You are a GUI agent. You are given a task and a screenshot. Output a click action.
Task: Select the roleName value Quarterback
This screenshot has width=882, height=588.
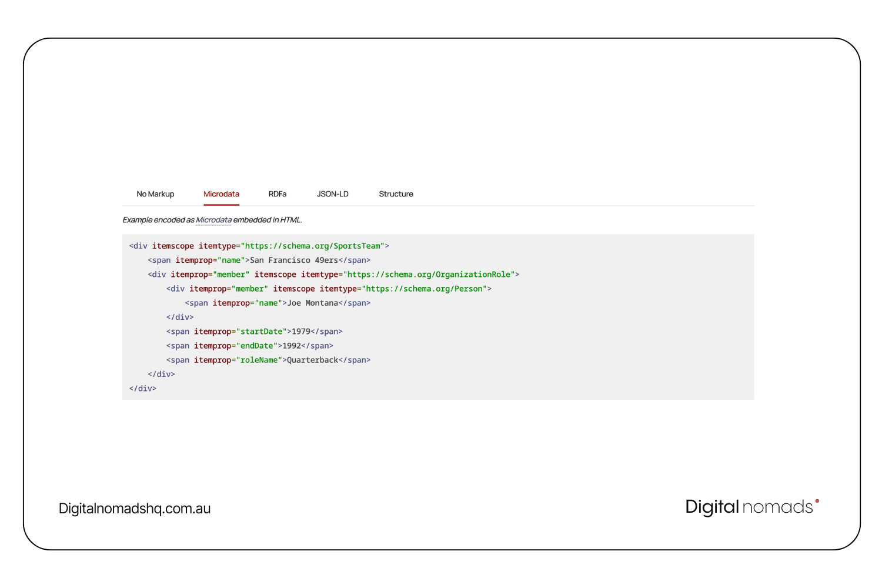pos(312,360)
